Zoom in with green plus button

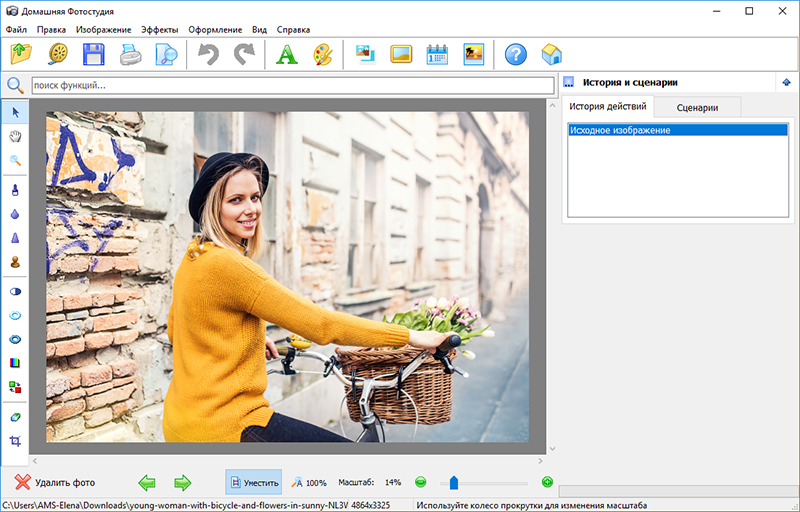(547, 482)
